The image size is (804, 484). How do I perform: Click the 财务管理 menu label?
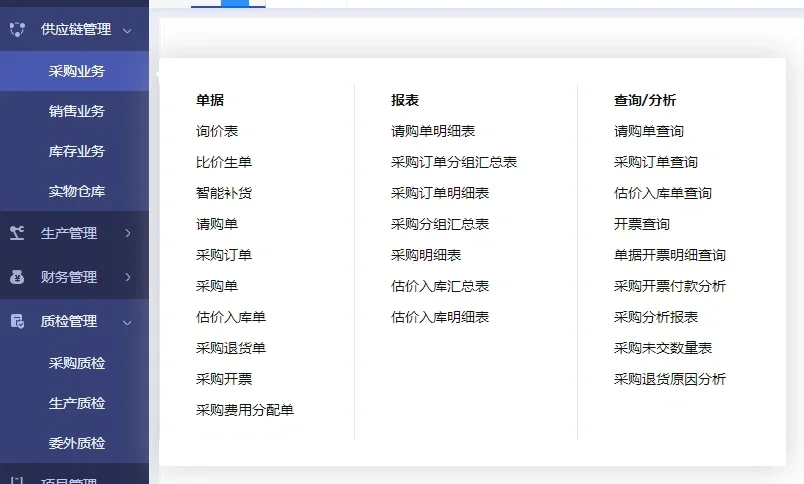69,277
